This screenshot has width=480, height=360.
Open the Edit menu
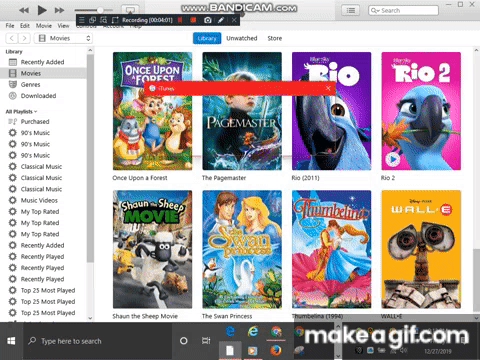pyautogui.click(x=25, y=26)
